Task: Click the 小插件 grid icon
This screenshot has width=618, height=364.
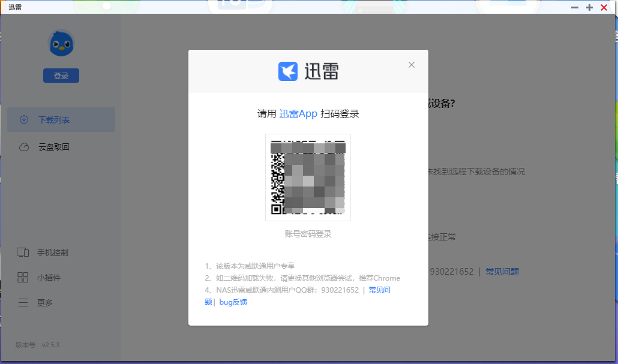Action: 23,278
